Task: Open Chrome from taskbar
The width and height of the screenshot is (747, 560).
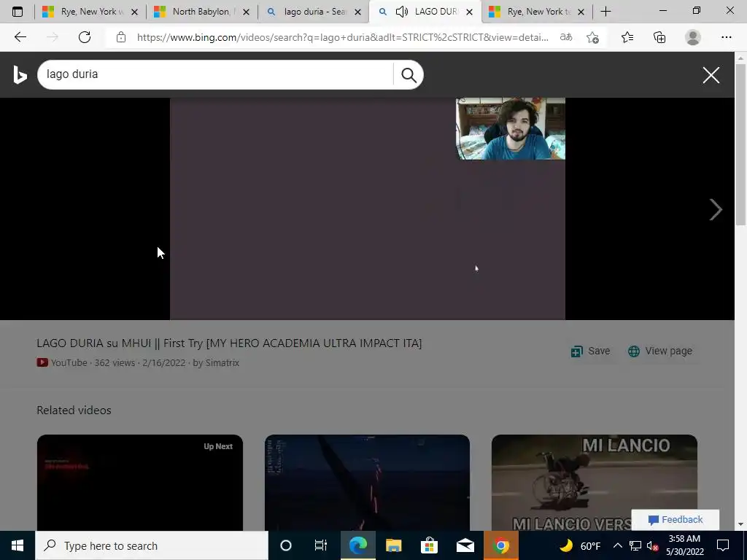Action: [x=500, y=545]
